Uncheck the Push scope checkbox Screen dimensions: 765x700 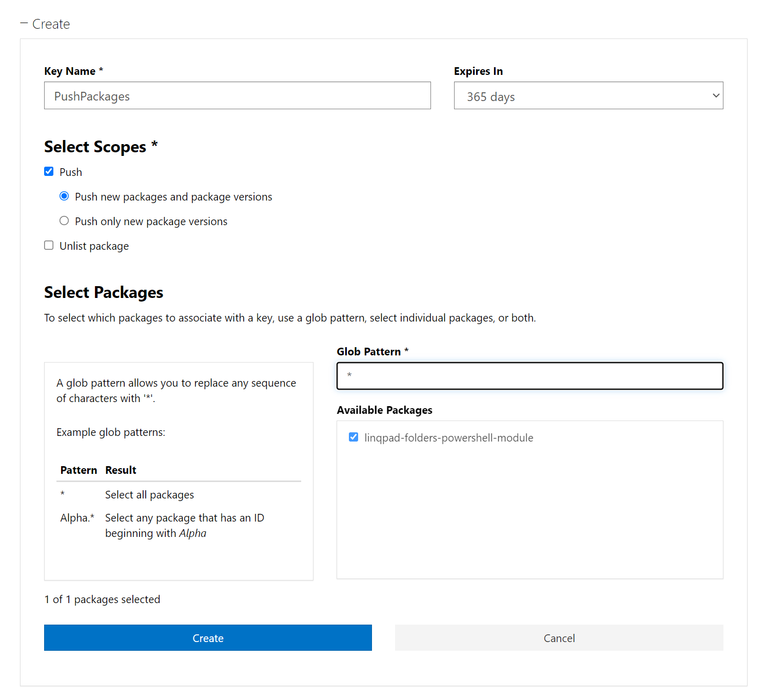coord(49,172)
